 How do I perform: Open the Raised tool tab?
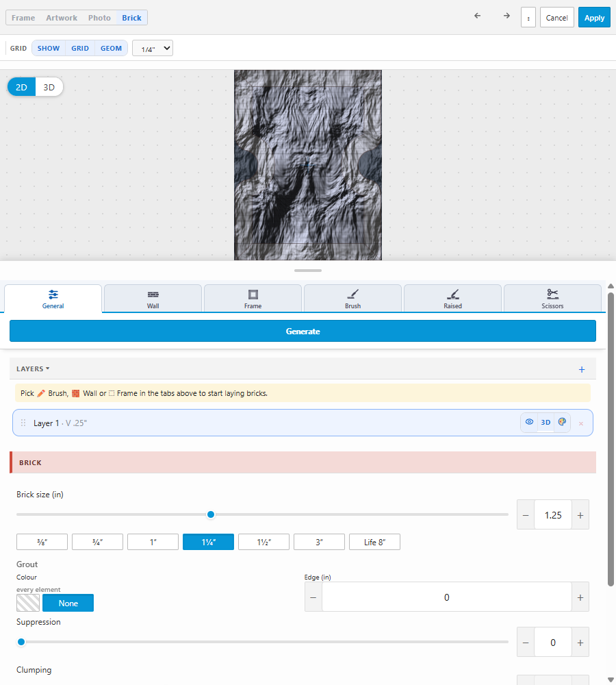pyautogui.click(x=452, y=299)
